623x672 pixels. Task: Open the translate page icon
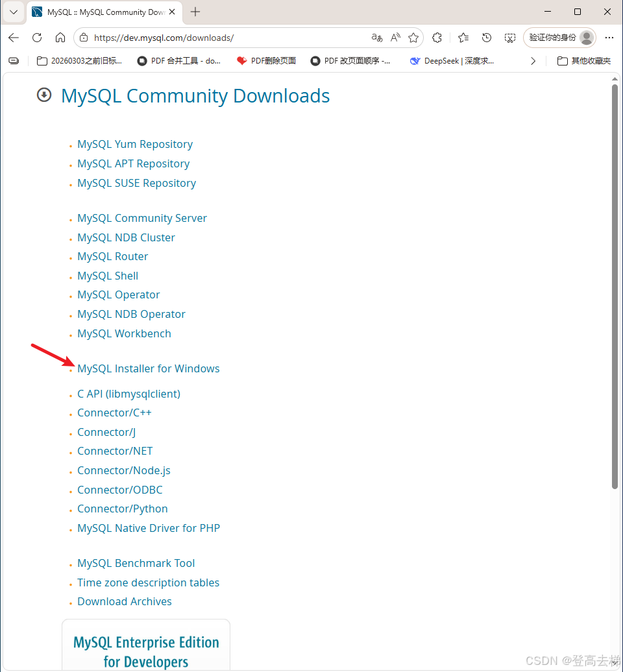(377, 38)
